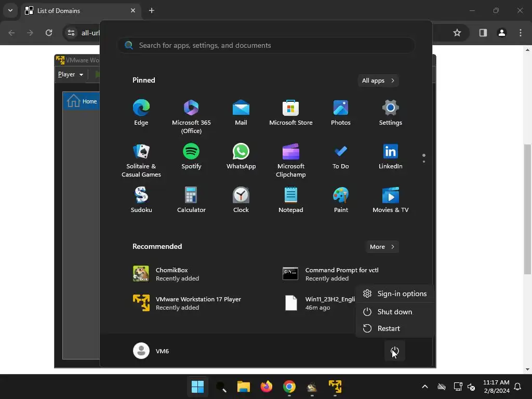Launch Sudoku game

tap(141, 200)
